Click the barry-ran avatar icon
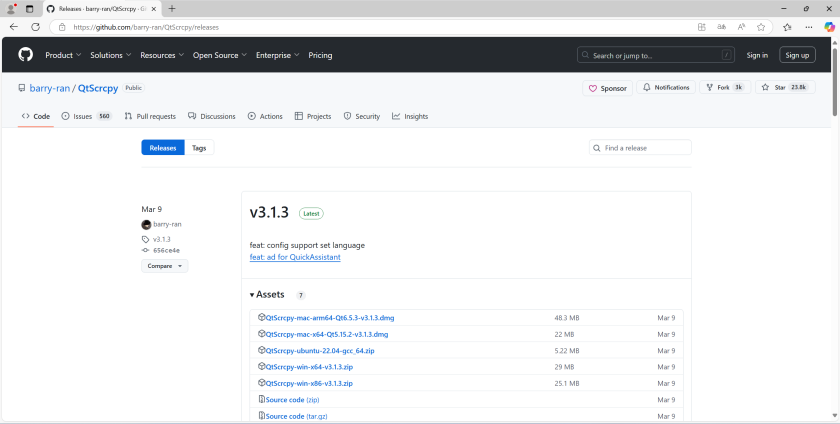 click(x=146, y=224)
